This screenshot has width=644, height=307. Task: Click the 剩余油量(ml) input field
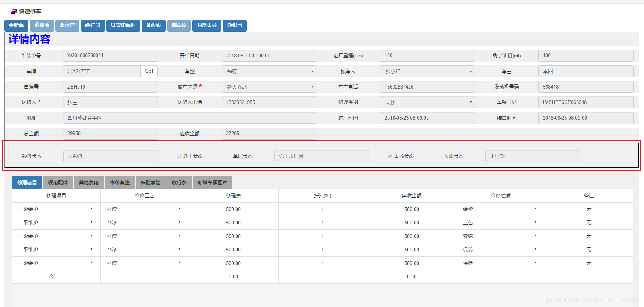pos(586,56)
